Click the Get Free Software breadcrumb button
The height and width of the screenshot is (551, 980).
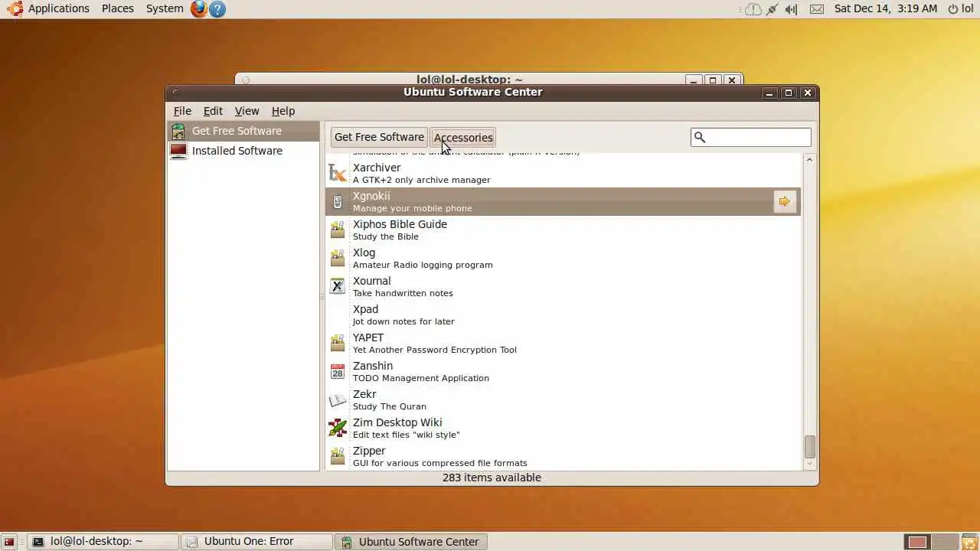(379, 137)
